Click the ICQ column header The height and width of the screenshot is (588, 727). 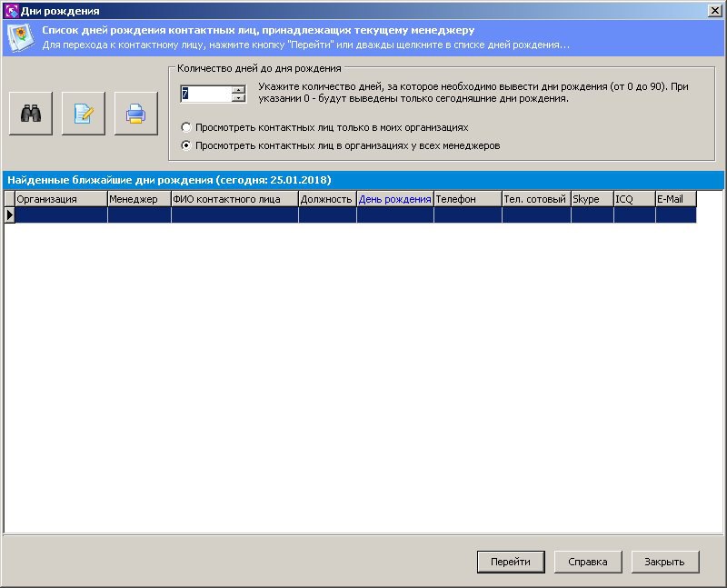click(634, 199)
